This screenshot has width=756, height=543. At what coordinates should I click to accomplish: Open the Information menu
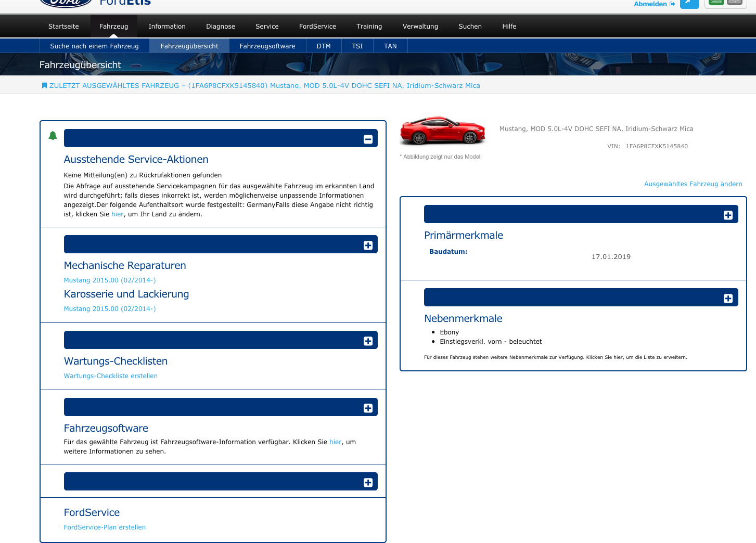[x=167, y=26]
